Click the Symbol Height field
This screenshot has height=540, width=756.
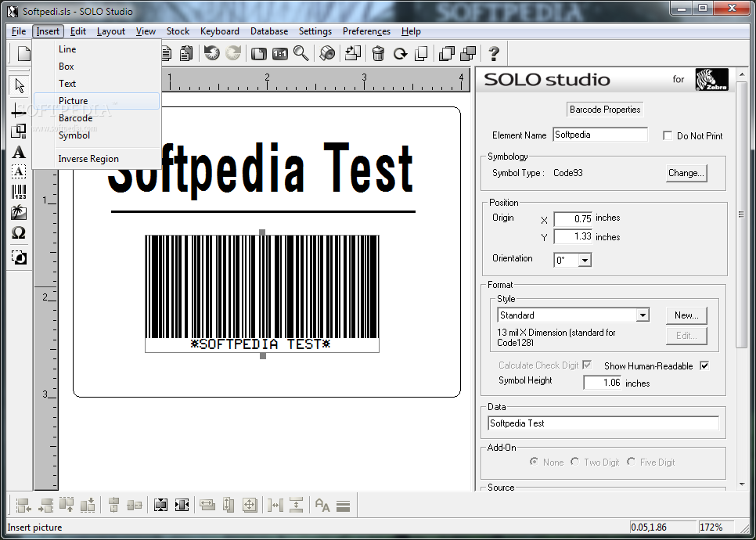click(602, 383)
